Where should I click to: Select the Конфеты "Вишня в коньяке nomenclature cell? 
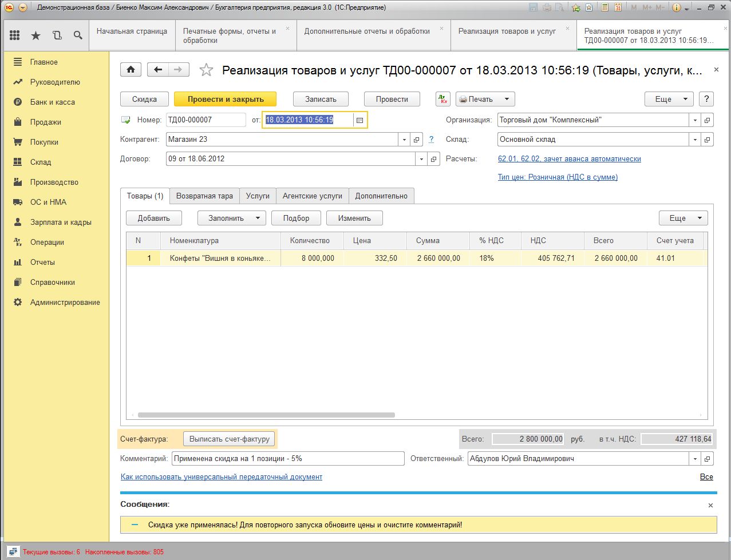(221, 259)
